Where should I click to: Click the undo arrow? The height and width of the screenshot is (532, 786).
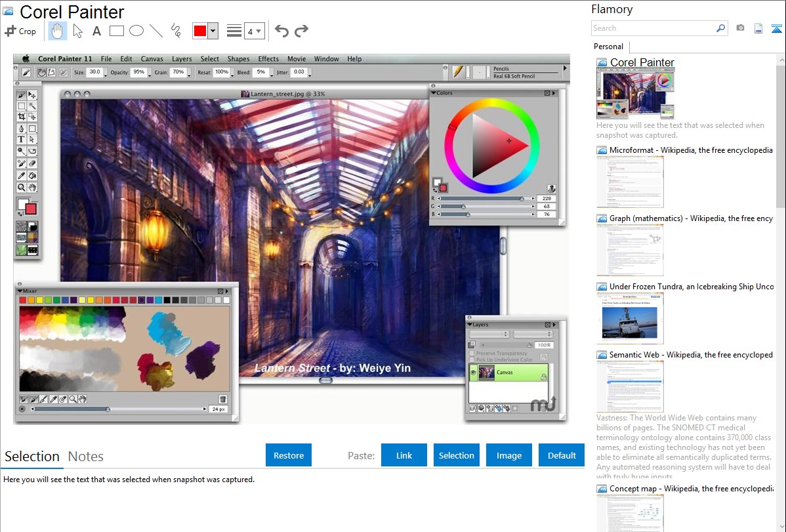point(281,31)
